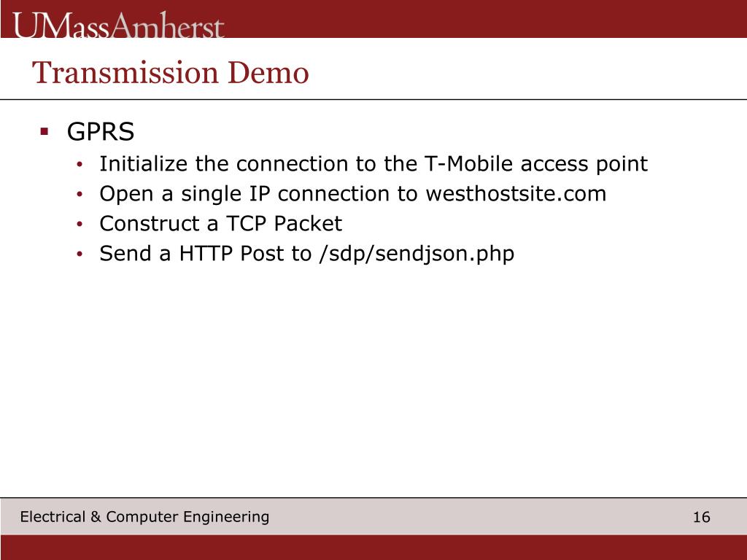Image resolution: width=747 pixels, height=560 pixels.
Task: Select the Transmission Demo title
Action: 171,73
